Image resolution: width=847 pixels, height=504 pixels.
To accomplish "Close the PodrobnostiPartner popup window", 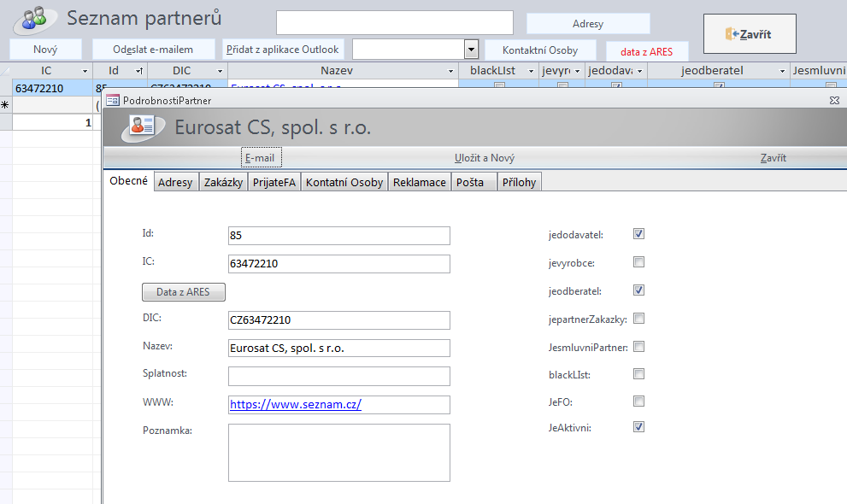I will [834, 100].
